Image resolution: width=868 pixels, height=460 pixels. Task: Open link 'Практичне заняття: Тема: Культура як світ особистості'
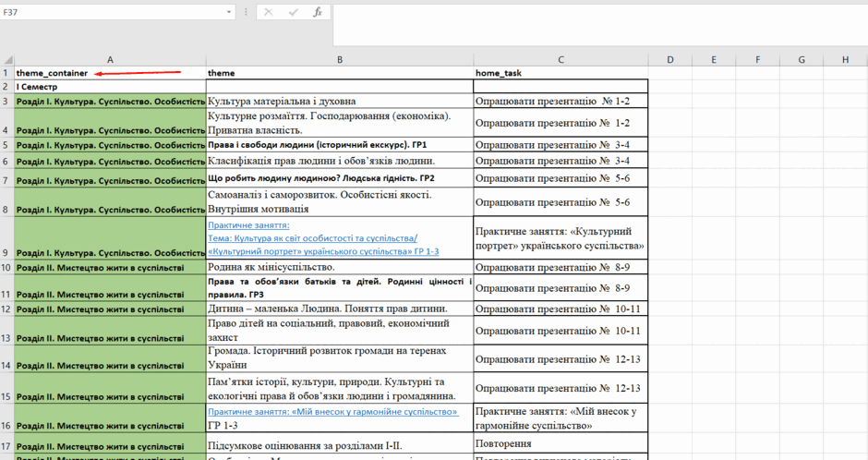[x=323, y=238]
